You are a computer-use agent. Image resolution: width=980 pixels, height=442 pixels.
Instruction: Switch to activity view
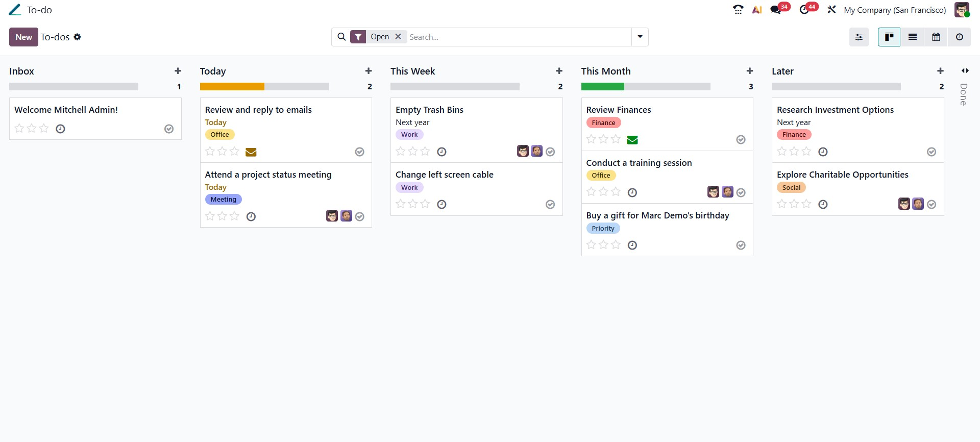[960, 37]
